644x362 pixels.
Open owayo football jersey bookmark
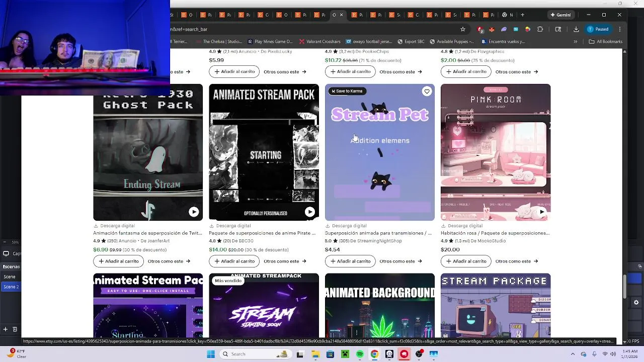[369, 42]
